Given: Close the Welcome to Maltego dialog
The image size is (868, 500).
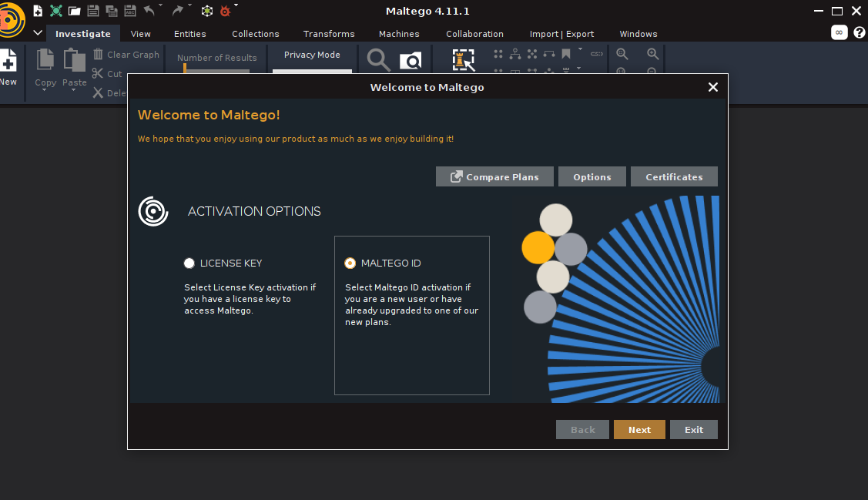Looking at the screenshot, I should (x=713, y=87).
